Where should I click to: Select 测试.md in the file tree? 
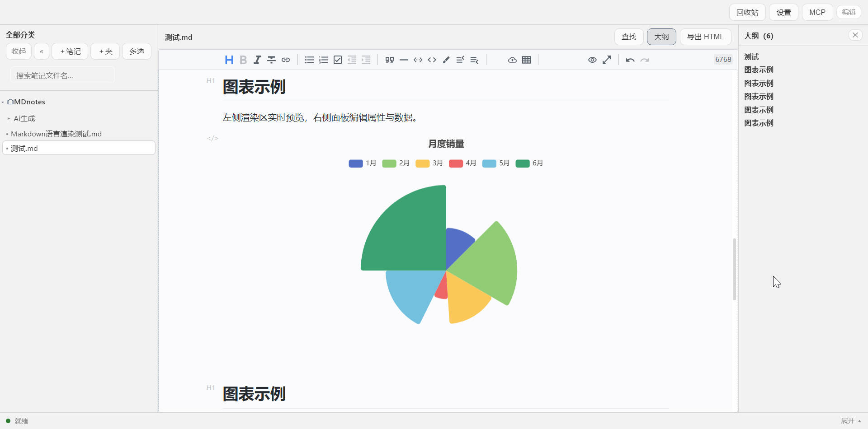[79, 148]
